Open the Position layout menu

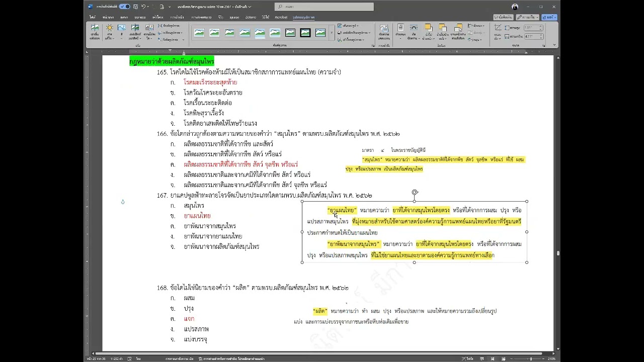point(401,32)
